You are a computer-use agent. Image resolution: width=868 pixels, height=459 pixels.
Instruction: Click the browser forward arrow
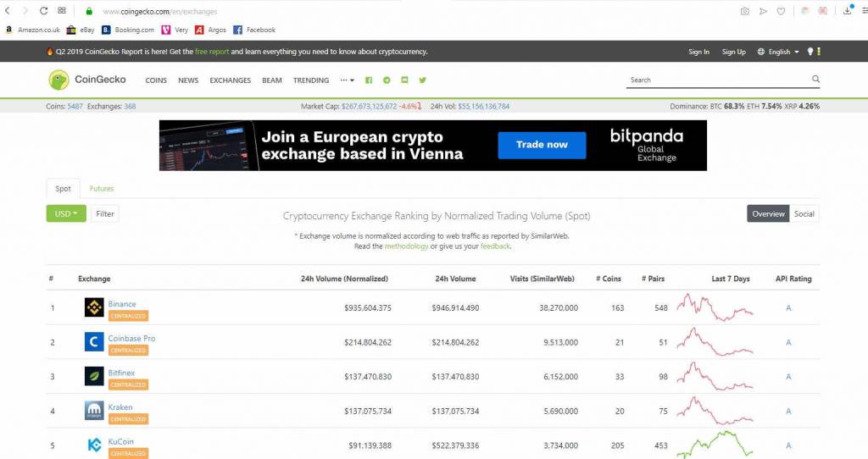click(x=25, y=10)
